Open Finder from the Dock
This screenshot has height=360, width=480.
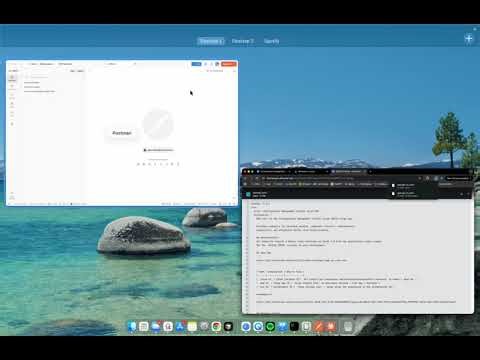coord(132,326)
